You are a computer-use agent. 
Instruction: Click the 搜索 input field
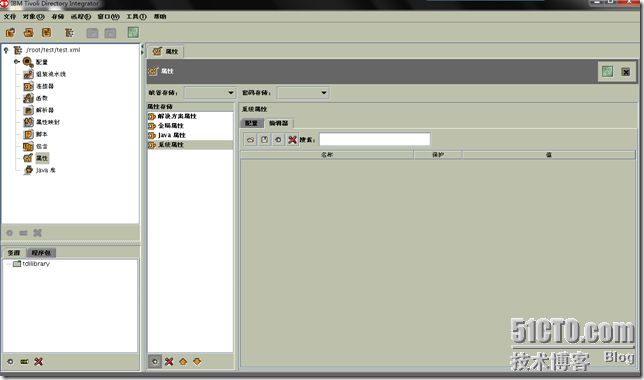coord(375,139)
